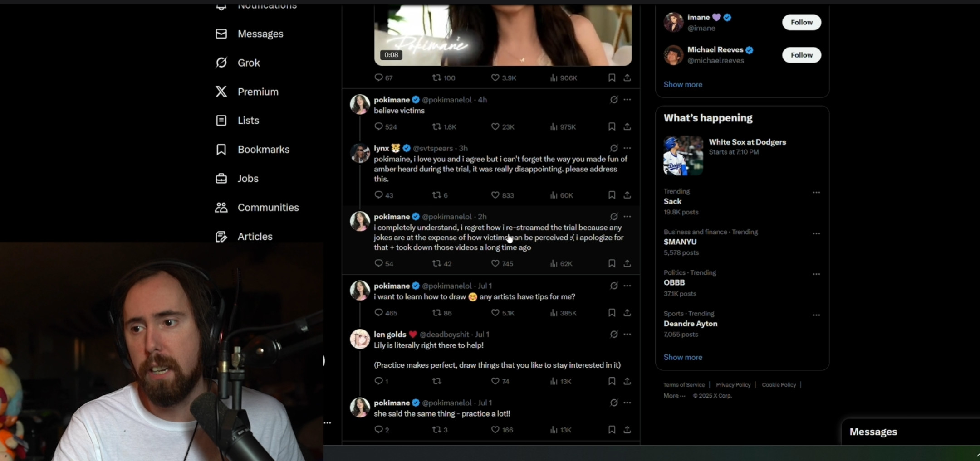The width and height of the screenshot is (980, 461).
Task: Open len golds' profile avatar
Action: 360,339
